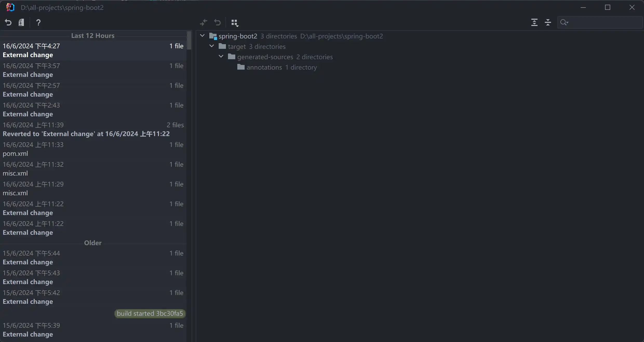The width and height of the screenshot is (644, 342).
Task: Collapse the spring-boot2 root node
Action: (x=202, y=36)
